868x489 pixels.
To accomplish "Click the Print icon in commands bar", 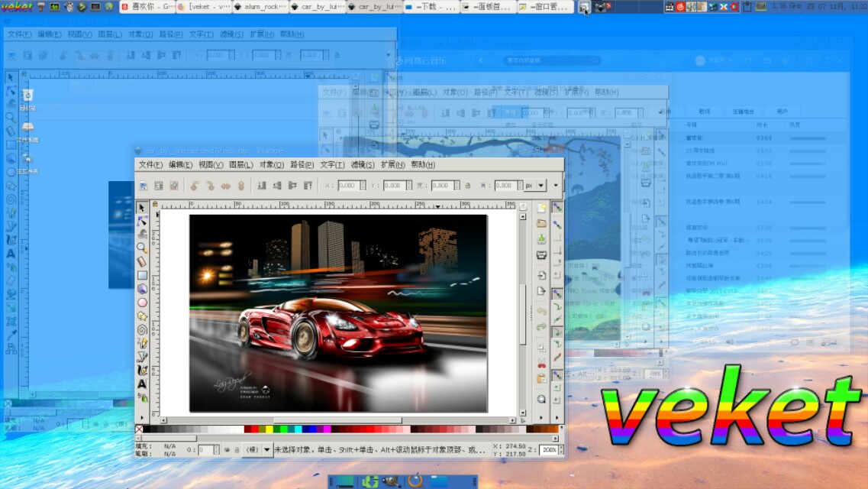I will (x=541, y=254).
